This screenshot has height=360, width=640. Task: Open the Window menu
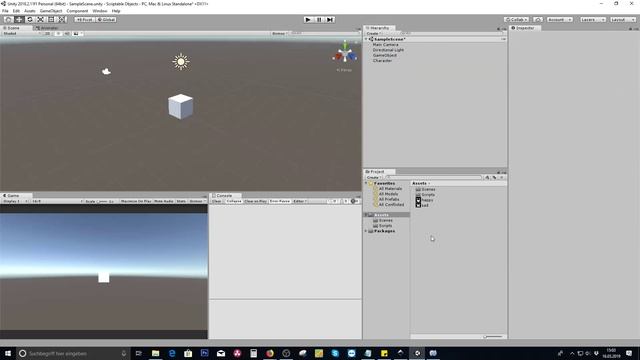click(x=100, y=11)
